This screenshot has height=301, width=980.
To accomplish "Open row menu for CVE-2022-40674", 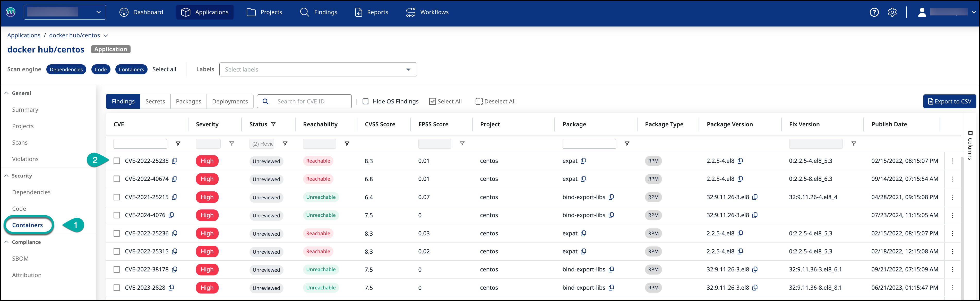I will pos(952,179).
